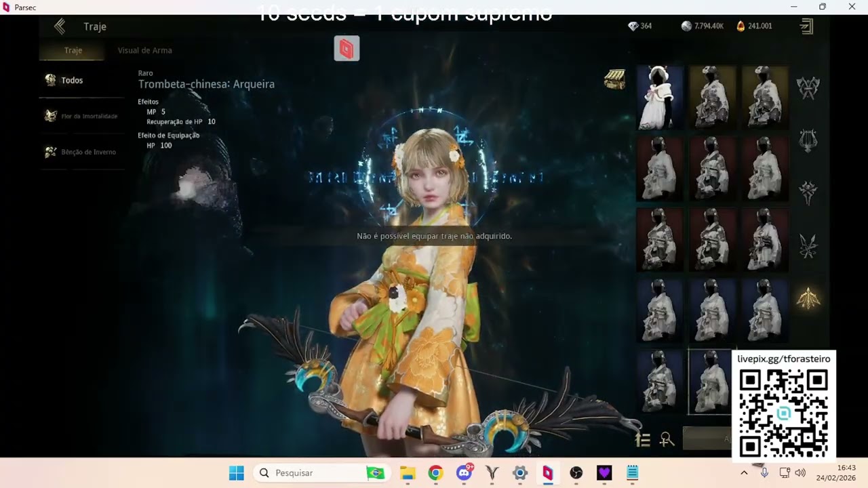Click the message Não é possível equipar traje
This screenshot has height=488, width=868.
[434, 236]
